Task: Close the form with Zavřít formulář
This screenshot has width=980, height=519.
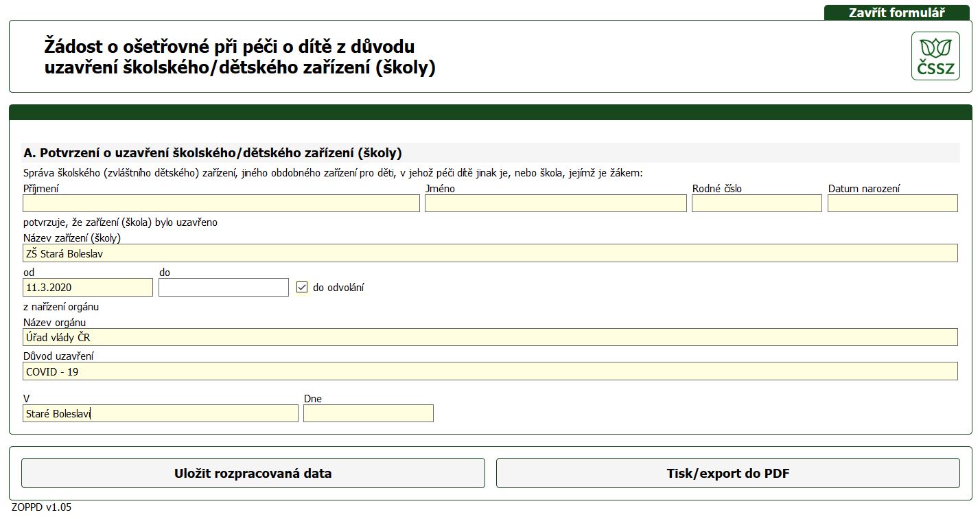Action: pyautogui.click(x=896, y=12)
